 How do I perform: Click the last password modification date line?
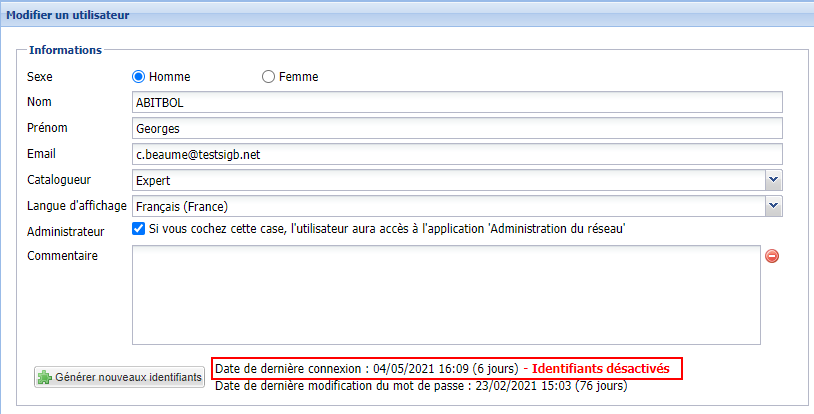(420, 386)
